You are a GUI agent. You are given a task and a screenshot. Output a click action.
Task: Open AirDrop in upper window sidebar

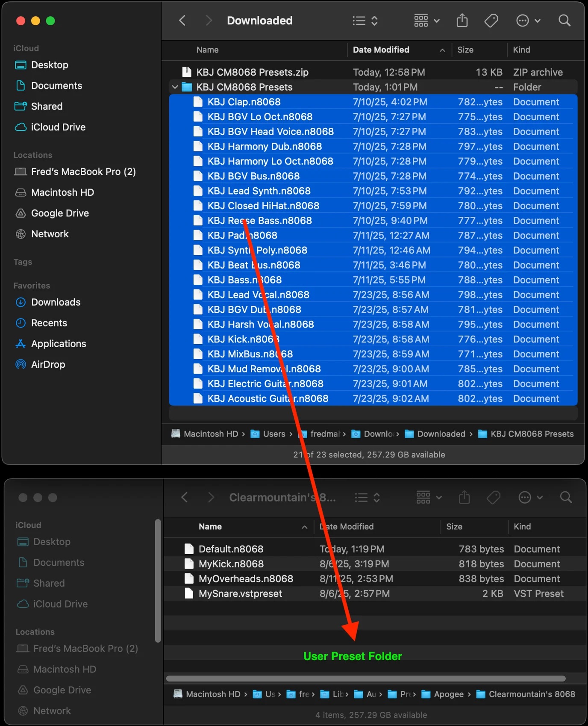40,364
